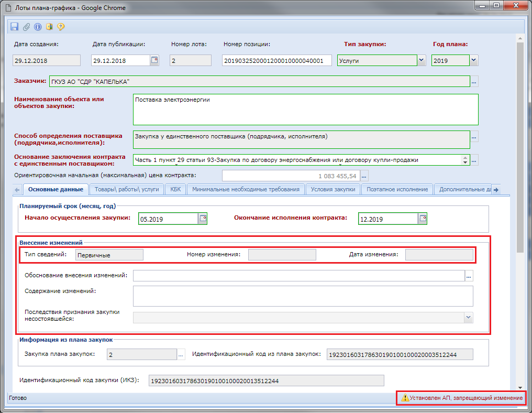The width and height of the screenshot is (532, 413).
Task: Click ellipsis button beside Обоснование внесения изменений
Action: [469, 276]
